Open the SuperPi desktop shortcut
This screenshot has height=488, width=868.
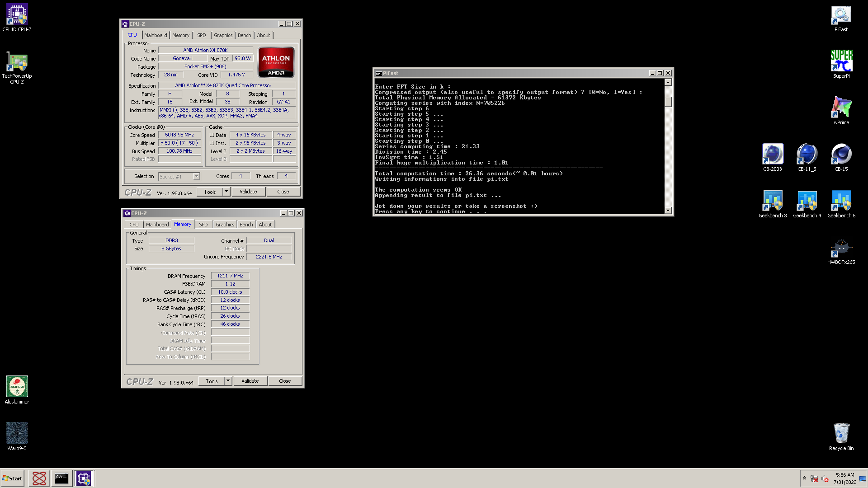pos(841,64)
